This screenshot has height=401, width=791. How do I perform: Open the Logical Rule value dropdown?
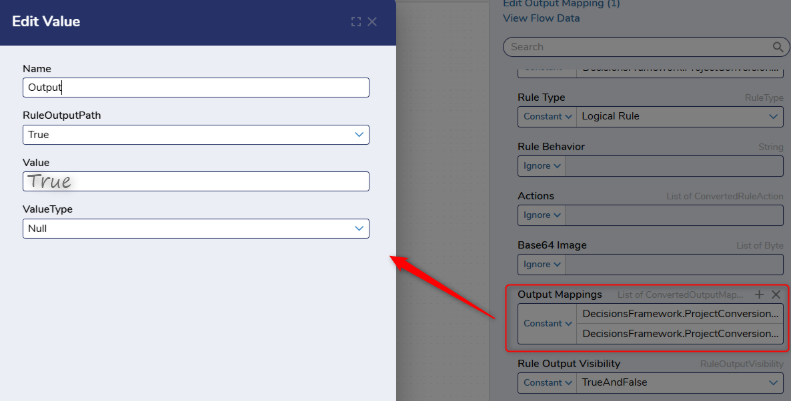[680, 117]
